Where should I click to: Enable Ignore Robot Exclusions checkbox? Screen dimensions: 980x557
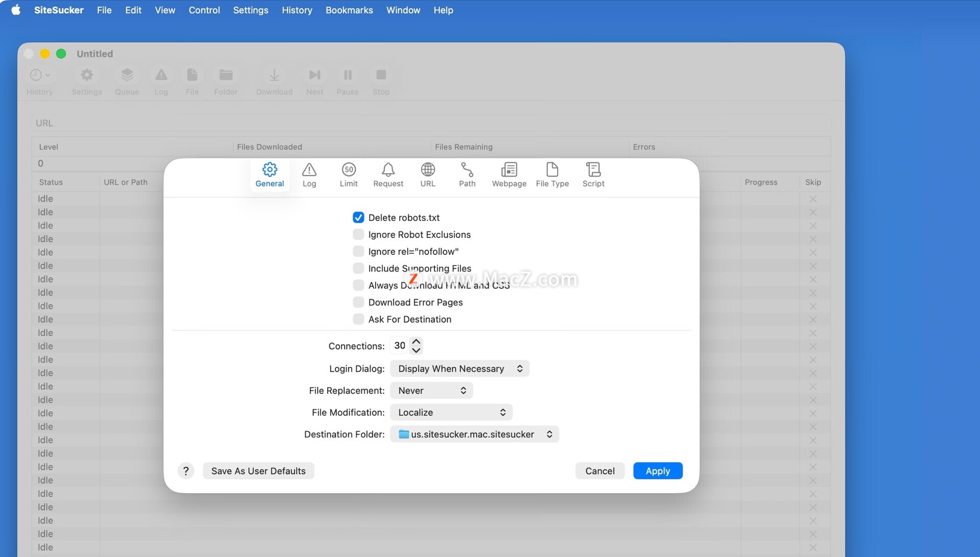pos(358,234)
